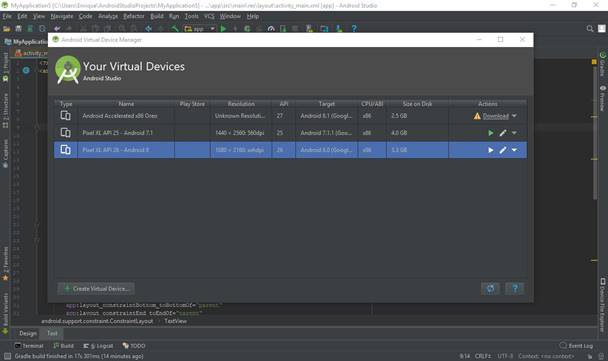Edit the Pixel XL API 25 device

[x=503, y=133]
